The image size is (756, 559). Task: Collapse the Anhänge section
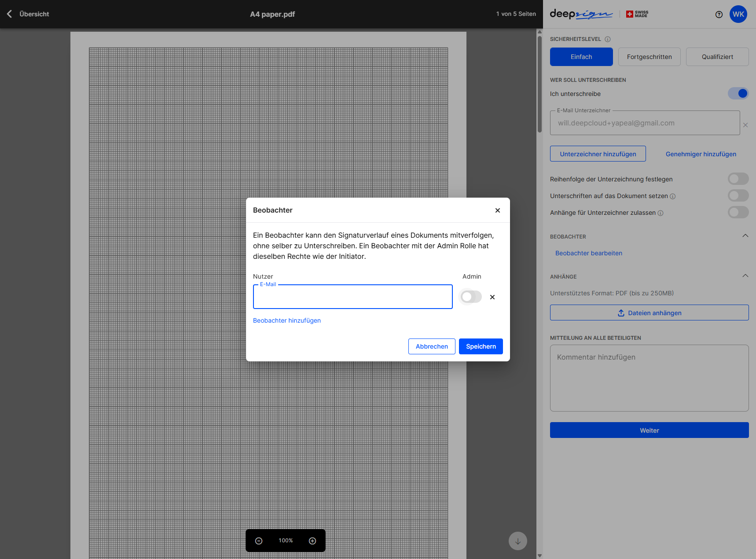point(745,276)
